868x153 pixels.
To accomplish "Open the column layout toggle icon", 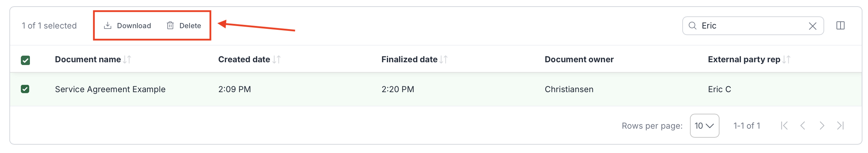I will click(x=840, y=26).
